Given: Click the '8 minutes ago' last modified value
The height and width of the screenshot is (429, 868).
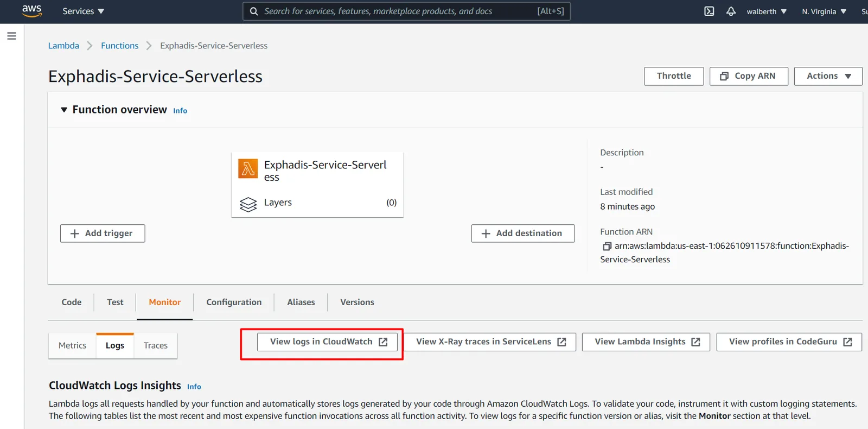Looking at the screenshot, I should pos(627,206).
